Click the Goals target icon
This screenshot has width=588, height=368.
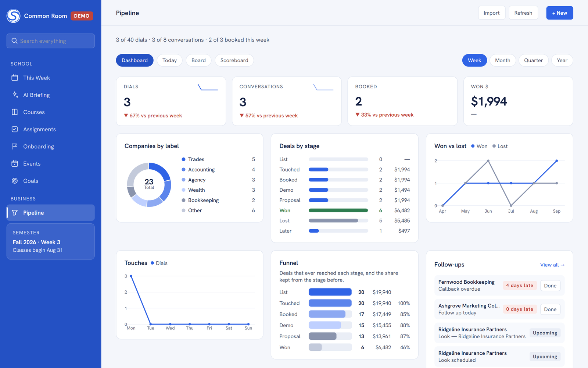(15, 181)
